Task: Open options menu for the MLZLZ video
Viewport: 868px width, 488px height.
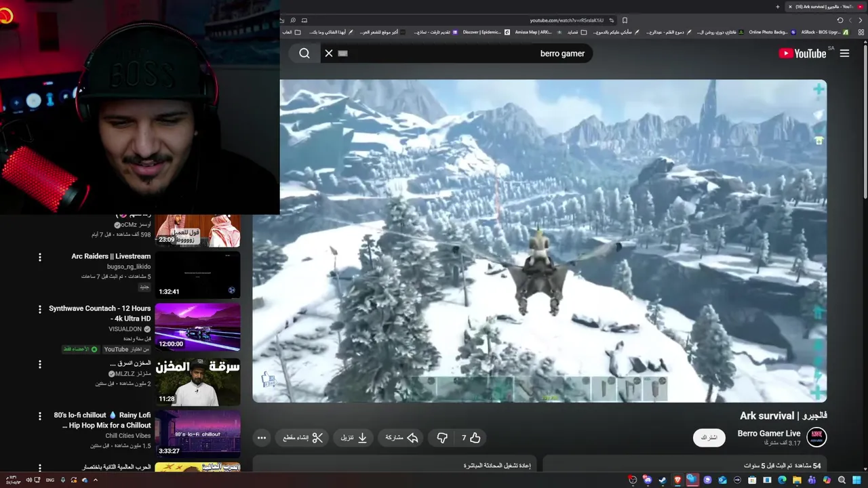Action: click(39, 365)
